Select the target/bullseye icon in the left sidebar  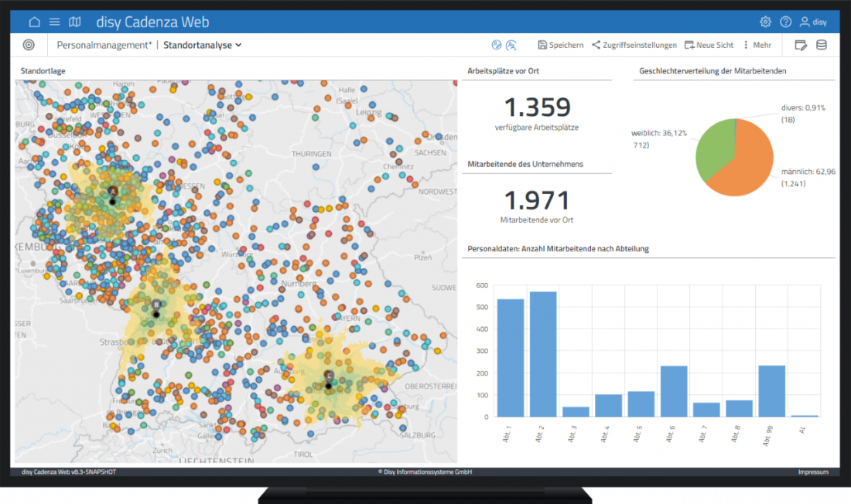pos(29,45)
